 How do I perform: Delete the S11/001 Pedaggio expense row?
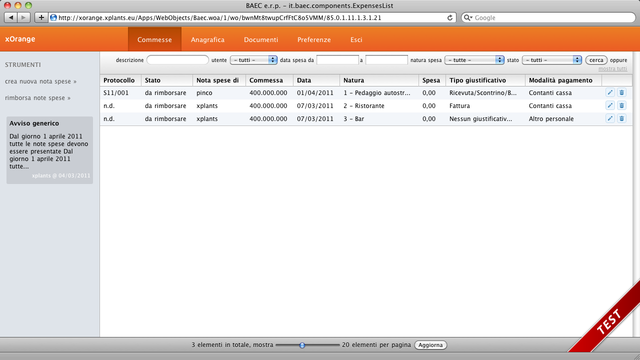tap(622, 93)
